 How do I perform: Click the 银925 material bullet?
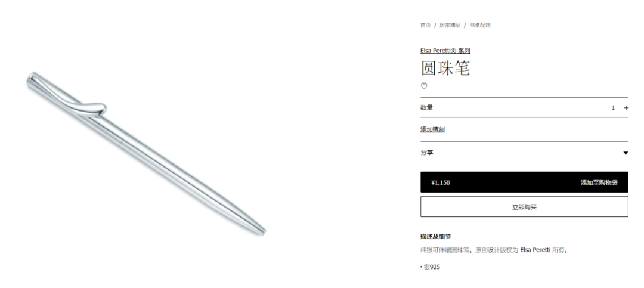(430, 267)
